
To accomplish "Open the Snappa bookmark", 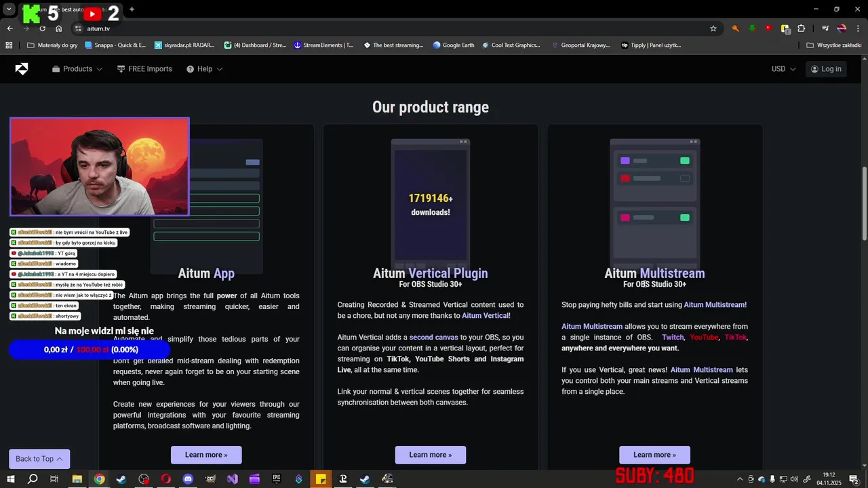I will tap(115, 45).
